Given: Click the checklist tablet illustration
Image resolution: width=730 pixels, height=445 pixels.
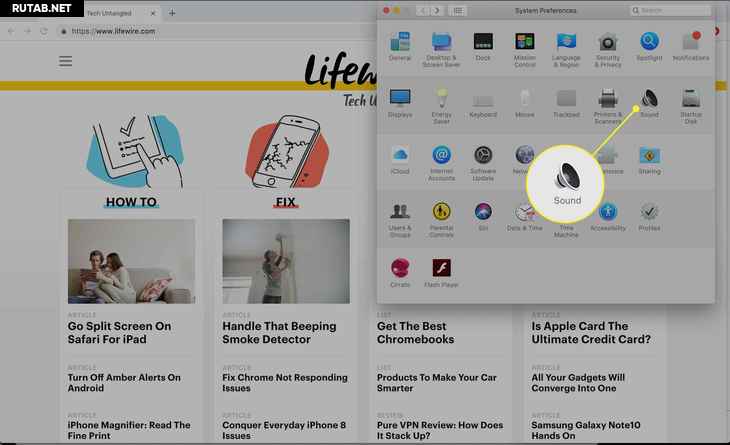Looking at the screenshot, I should 135,151.
